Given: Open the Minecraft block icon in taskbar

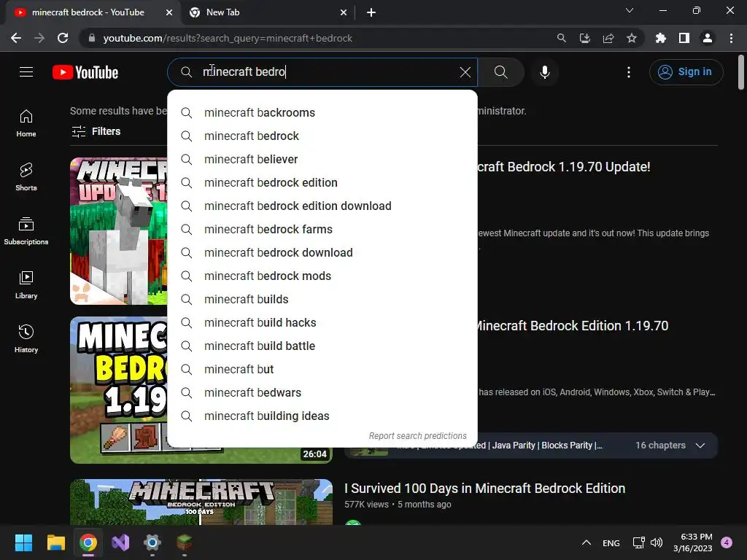Looking at the screenshot, I should 185,542.
